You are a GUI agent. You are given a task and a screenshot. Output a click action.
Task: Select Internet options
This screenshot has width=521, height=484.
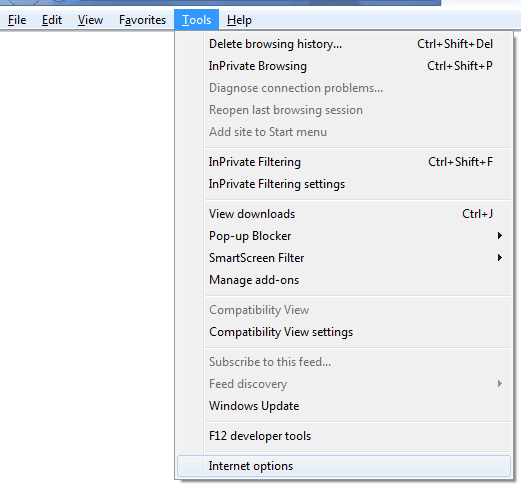[x=344, y=466]
